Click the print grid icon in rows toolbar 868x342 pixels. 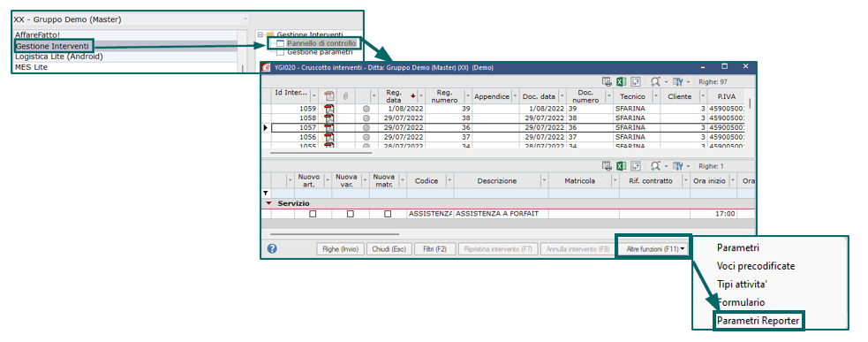point(607,166)
